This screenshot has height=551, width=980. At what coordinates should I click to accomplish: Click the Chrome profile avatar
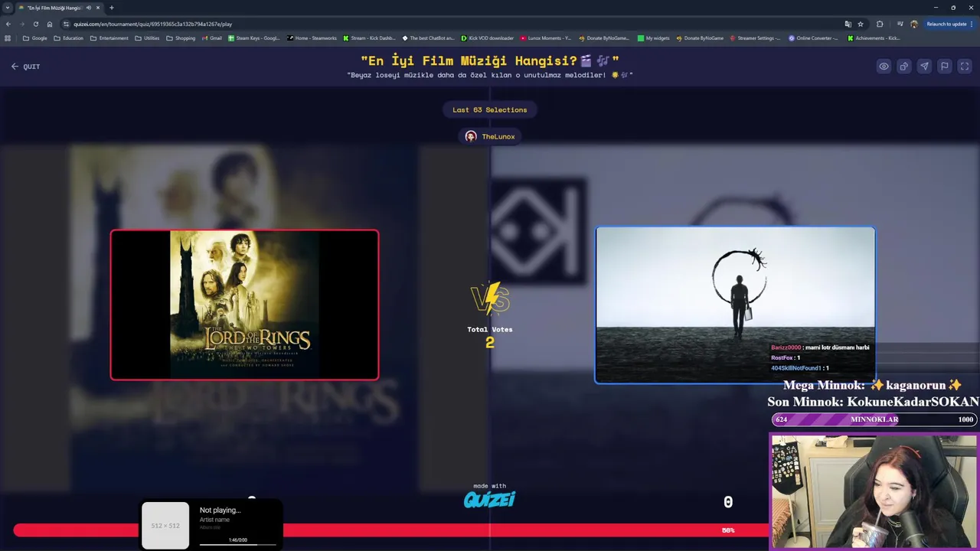pyautogui.click(x=914, y=24)
